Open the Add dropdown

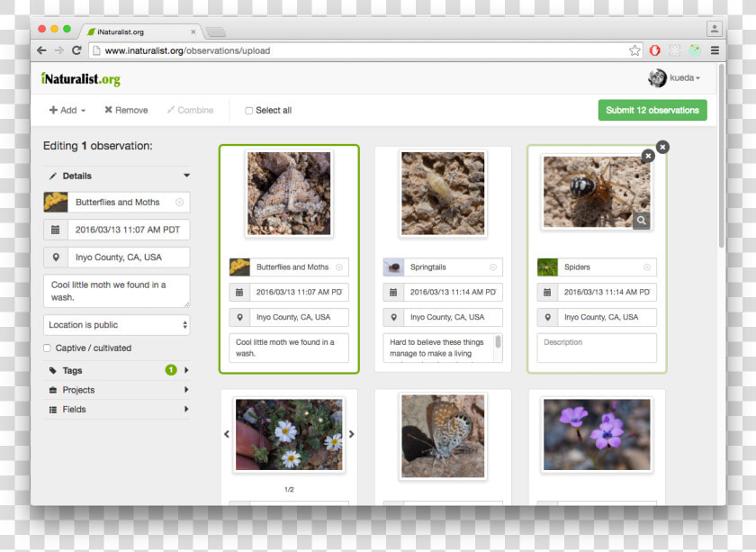click(x=67, y=110)
